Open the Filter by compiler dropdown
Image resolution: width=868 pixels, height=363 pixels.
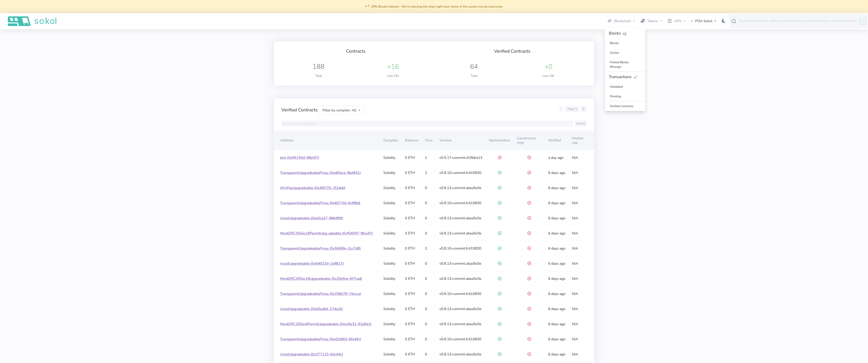click(x=341, y=110)
